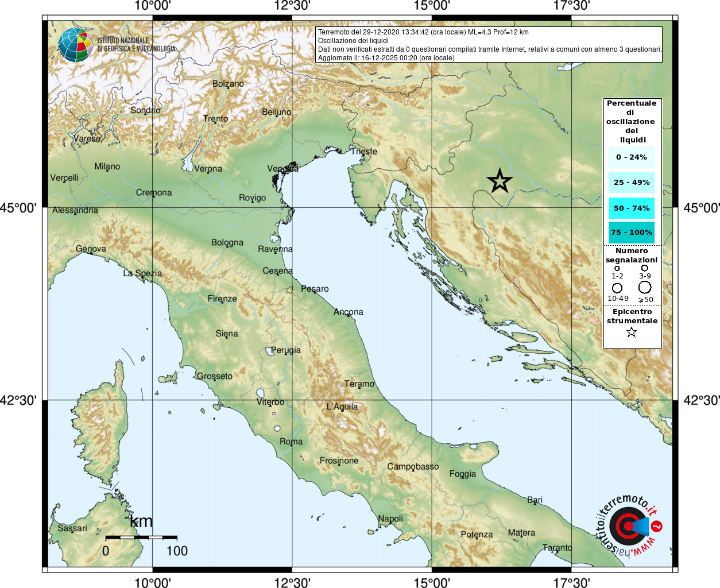720x588 pixels.
Task: Click the Frosinone city label
Action: click(339, 461)
